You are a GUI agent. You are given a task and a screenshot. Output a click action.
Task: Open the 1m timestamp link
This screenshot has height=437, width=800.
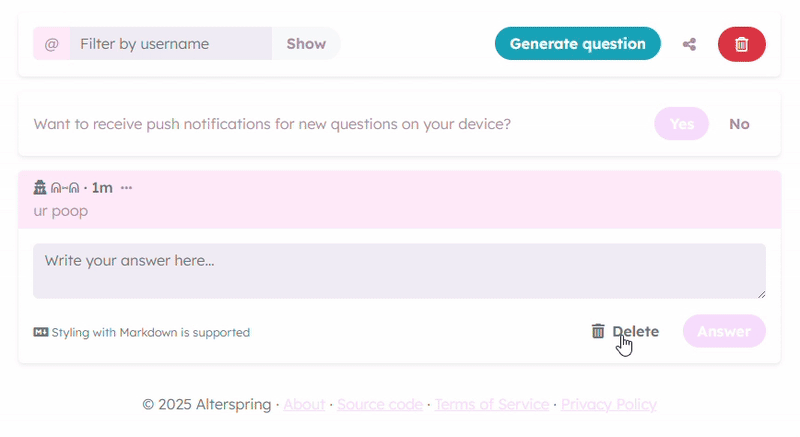tap(102, 188)
